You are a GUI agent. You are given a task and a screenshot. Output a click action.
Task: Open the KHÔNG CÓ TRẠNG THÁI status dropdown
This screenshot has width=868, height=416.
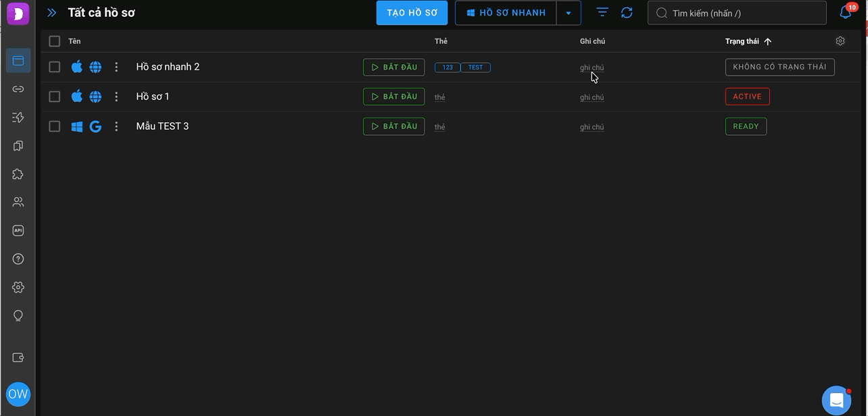(x=779, y=67)
